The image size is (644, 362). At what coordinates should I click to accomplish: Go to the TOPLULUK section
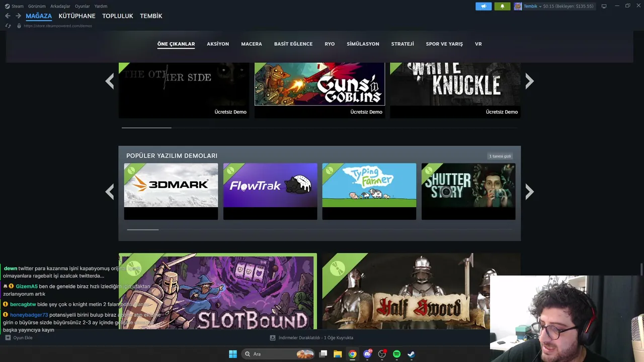tap(118, 16)
